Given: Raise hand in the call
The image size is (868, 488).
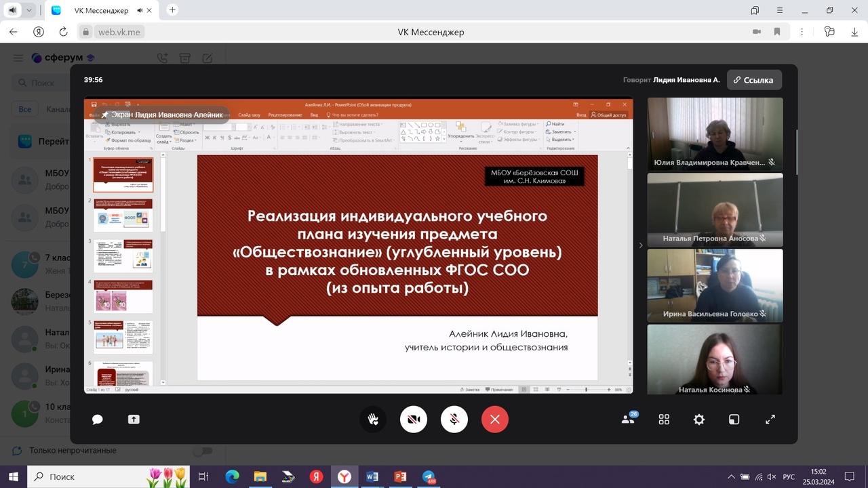Looking at the screenshot, I should [373, 420].
